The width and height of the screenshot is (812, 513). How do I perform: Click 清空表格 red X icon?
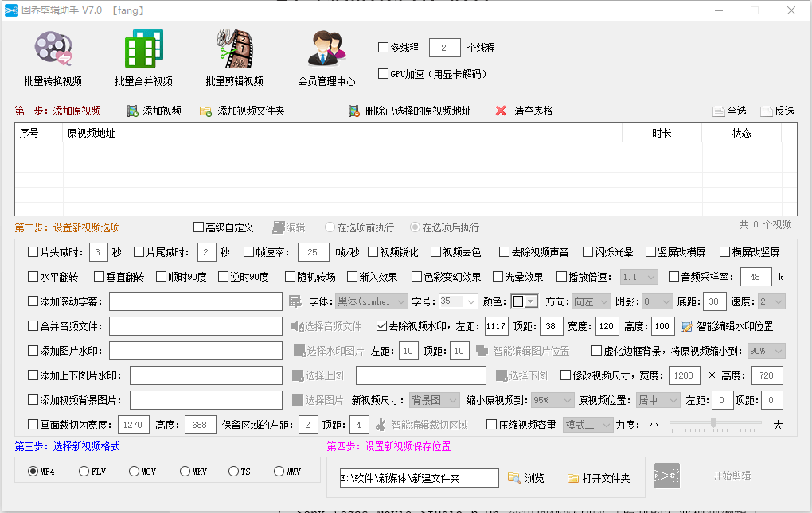[x=501, y=111]
